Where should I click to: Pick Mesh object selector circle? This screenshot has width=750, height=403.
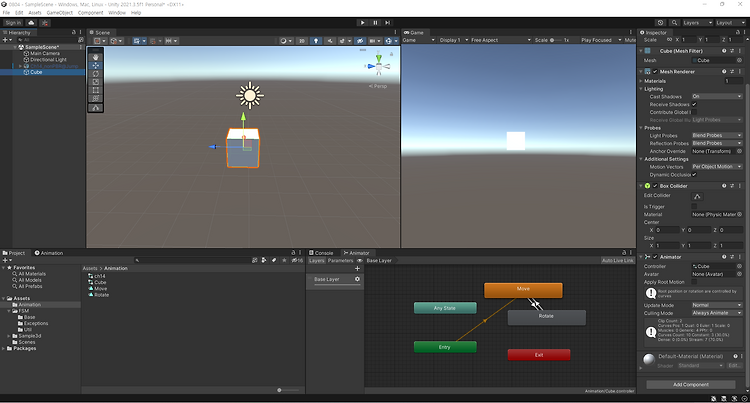(739, 60)
